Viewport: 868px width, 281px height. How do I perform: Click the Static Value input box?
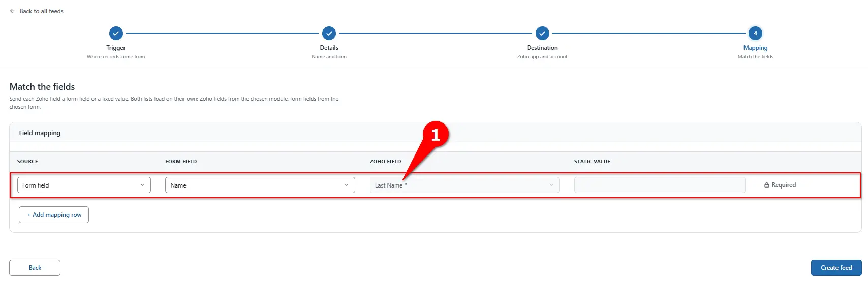pos(660,185)
